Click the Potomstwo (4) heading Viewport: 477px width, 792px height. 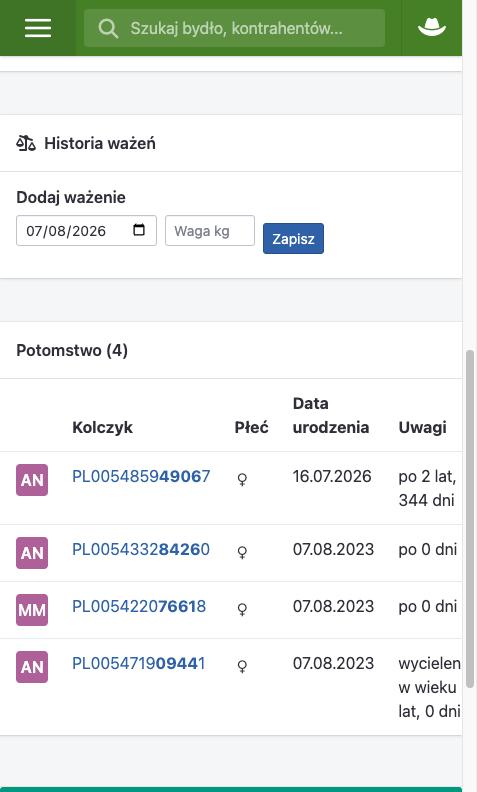coord(72,350)
